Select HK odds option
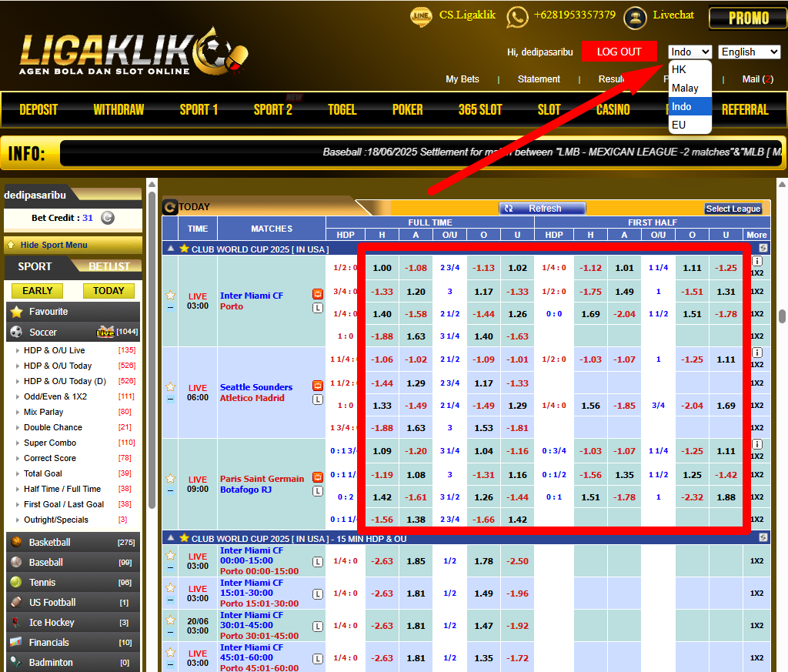 point(690,69)
